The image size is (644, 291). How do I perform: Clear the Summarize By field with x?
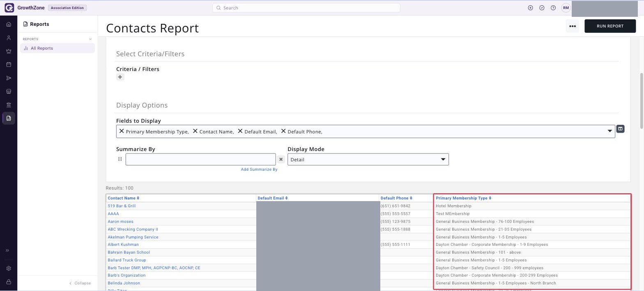[x=281, y=159]
